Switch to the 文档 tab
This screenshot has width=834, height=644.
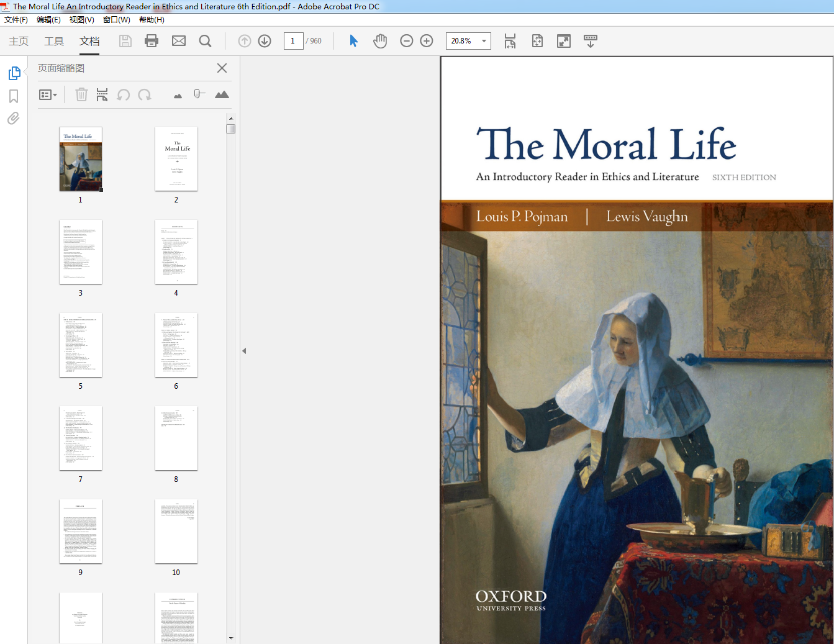(x=89, y=41)
